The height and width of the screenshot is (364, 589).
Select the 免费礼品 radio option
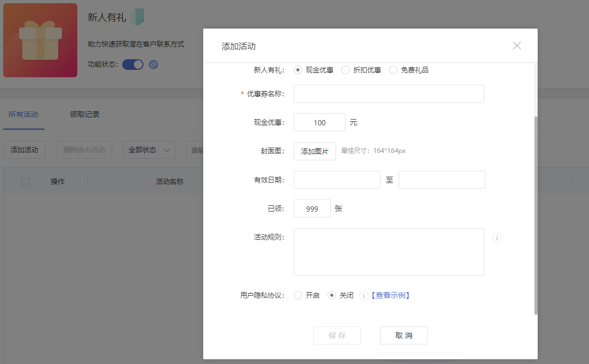coord(393,69)
